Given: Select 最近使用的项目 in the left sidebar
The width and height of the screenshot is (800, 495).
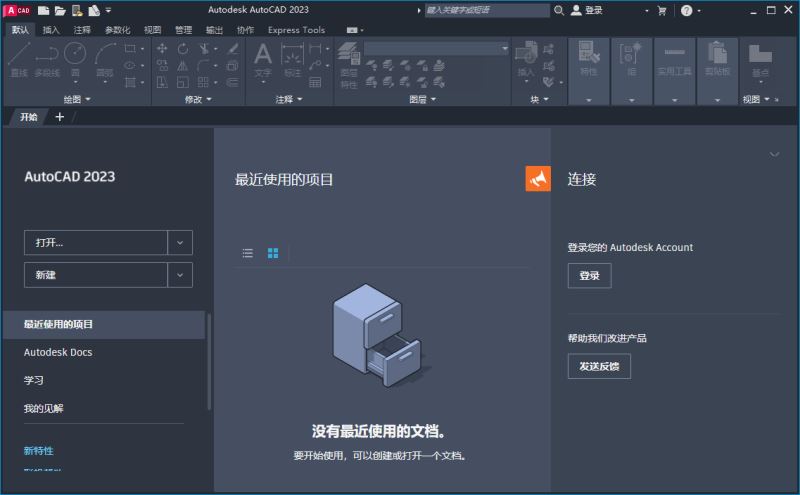Looking at the screenshot, I should 104,325.
